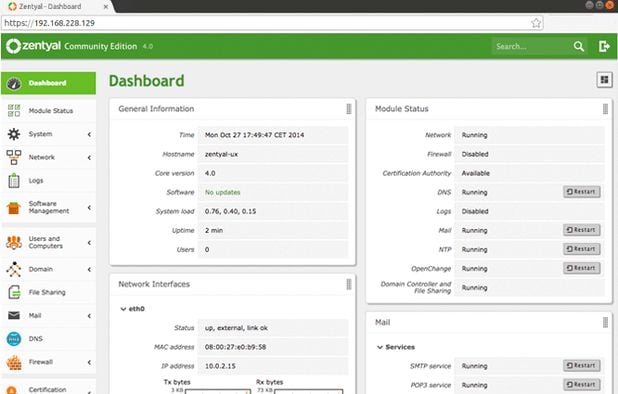Click the eth0 status up, external, link ok
Image resolution: width=618 pixels, height=394 pixels.
pos(236,328)
